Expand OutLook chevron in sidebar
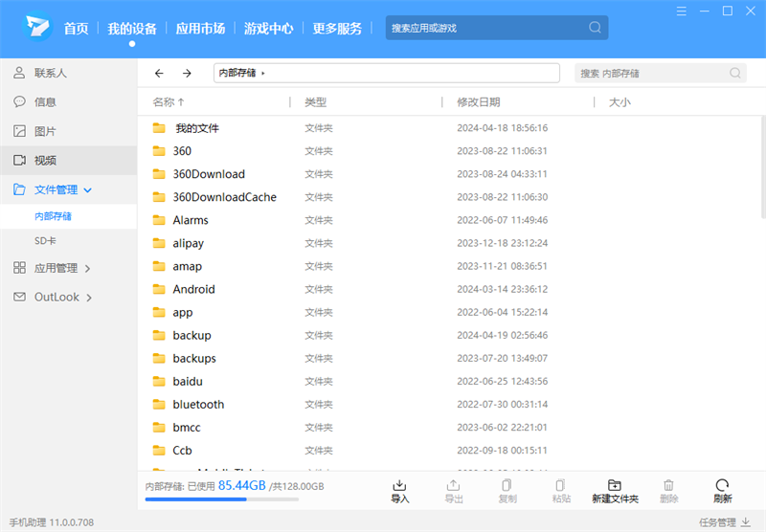The height and width of the screenshot is (532, 766). click(89, 298)
